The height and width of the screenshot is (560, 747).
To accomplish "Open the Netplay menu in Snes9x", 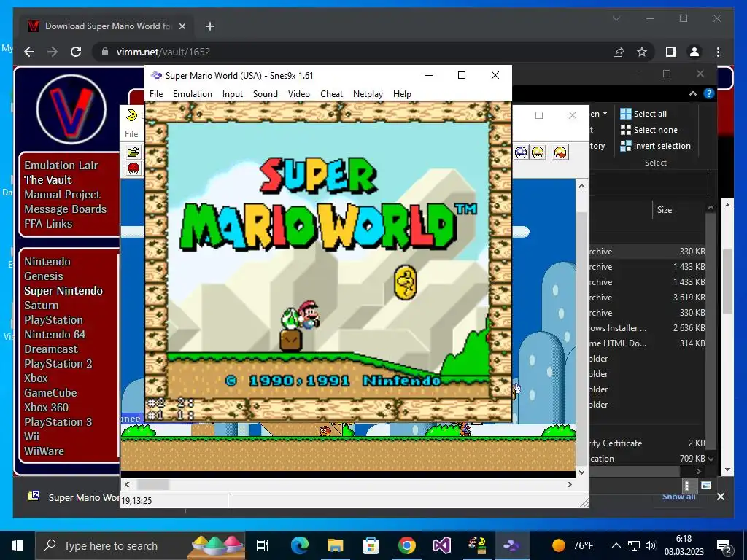I will point(368,94).
